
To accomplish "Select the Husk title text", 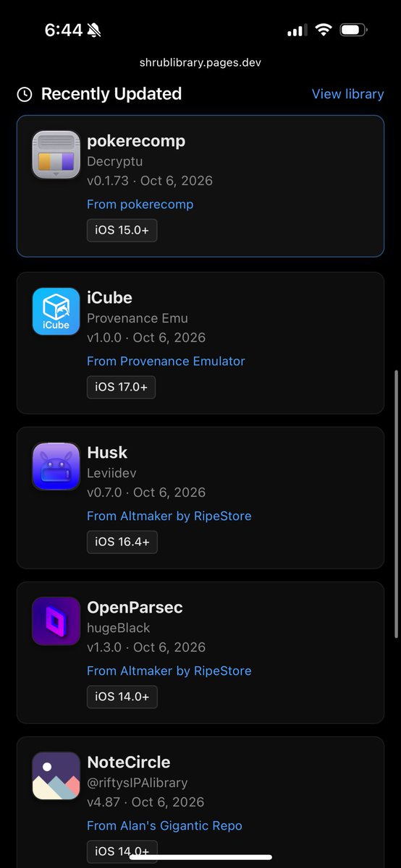I will click(x=107, y=453).
